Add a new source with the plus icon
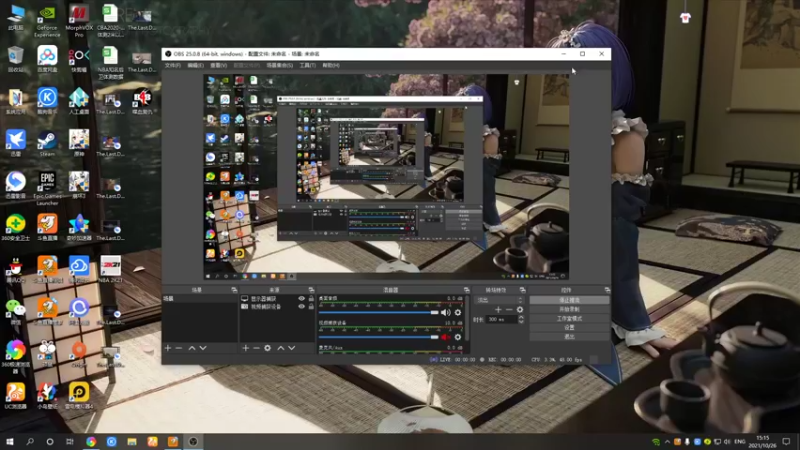Image resolution: width=800 pixels, height=450 pixels. pyautogui.click(x=245, y=348)
